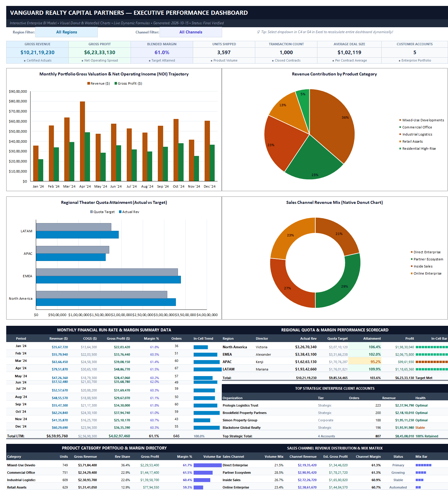Select the EMEA Actual Rev bar
Screen dimensions: 448x490
[x=108, y=280]
